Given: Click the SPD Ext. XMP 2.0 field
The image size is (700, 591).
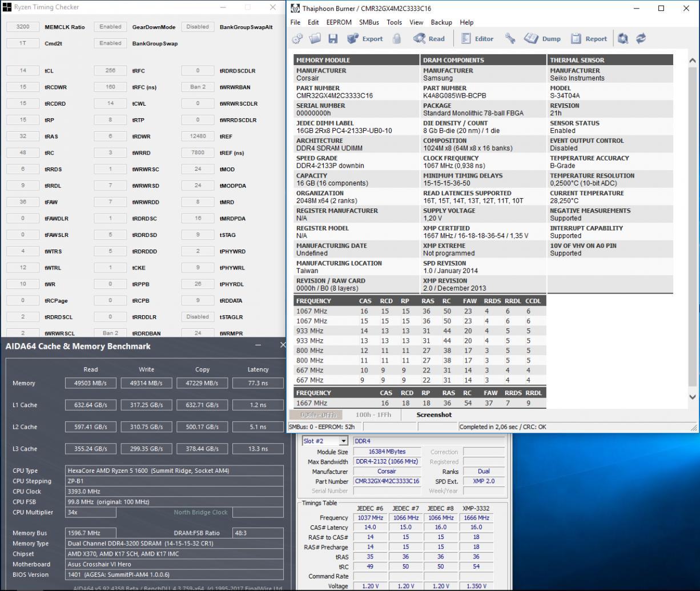Looking at the screenshot, I should coord(484,481).
